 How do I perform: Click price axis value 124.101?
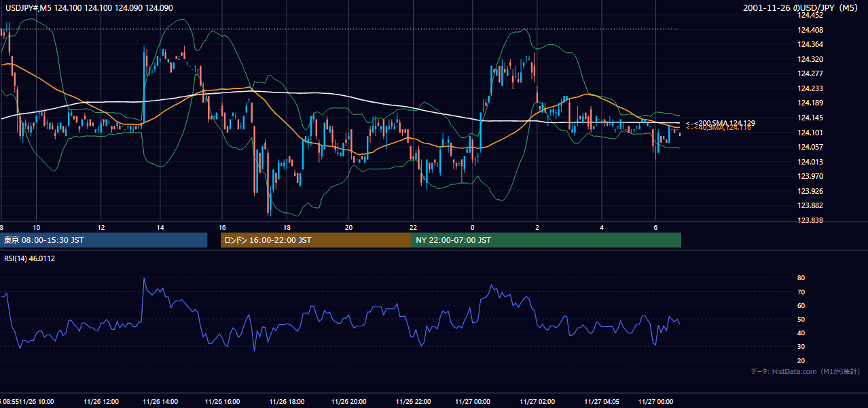810,133
